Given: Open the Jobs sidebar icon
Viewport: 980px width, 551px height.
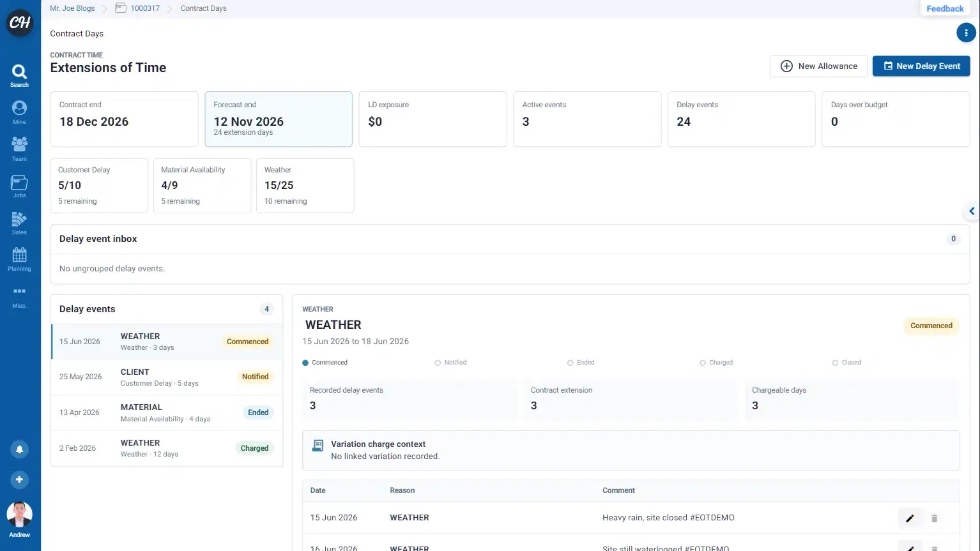Looking at the screenshot, I should tap(19, 186).
